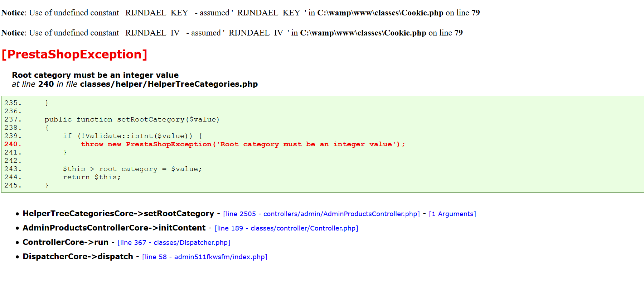Click the bold 'Root category must be an integer value' message
The width and height of the screenshot is (644, 285).
(x=95, y=75)
